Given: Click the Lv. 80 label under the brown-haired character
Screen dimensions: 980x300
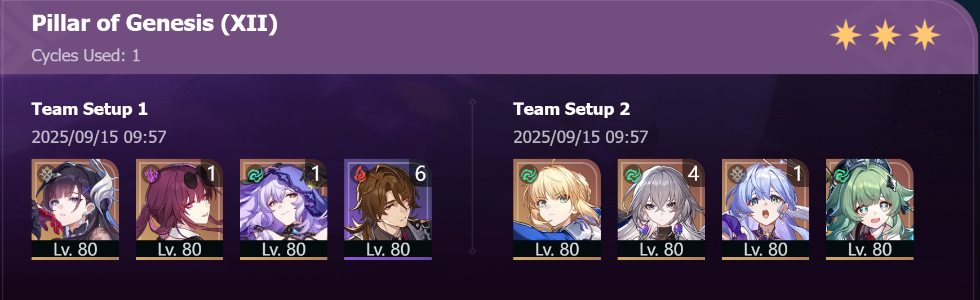Looking at the screenshot, I should coord(388,249).
